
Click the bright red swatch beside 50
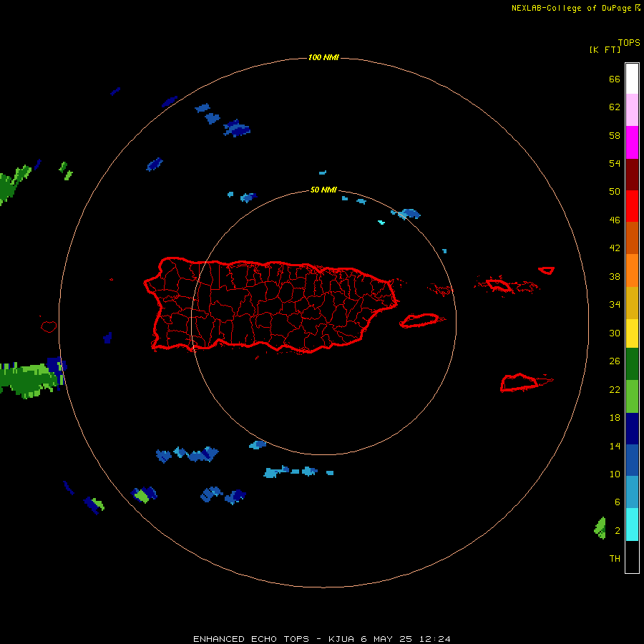[632, 206]
